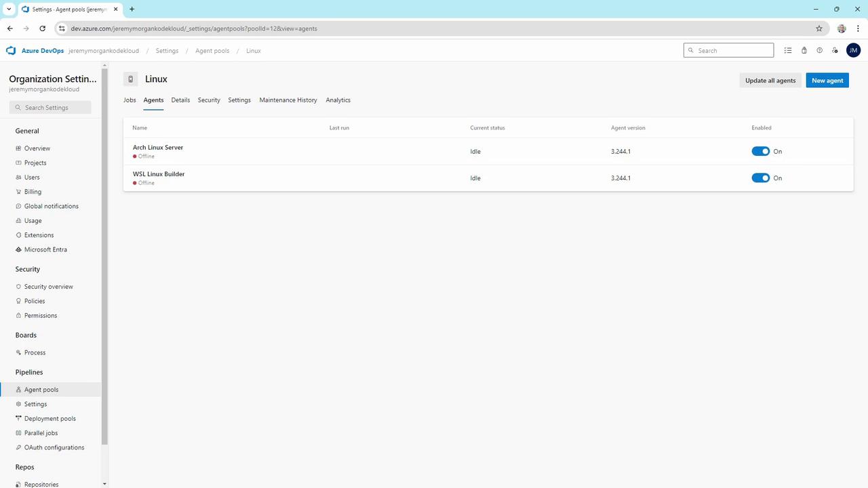Click the Process icon under Boards

pos(18,352)
